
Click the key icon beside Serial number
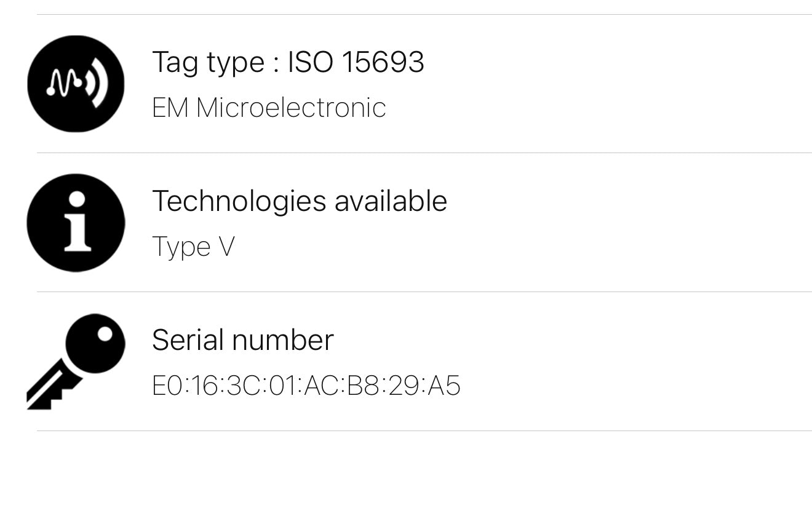click(76, 361)
